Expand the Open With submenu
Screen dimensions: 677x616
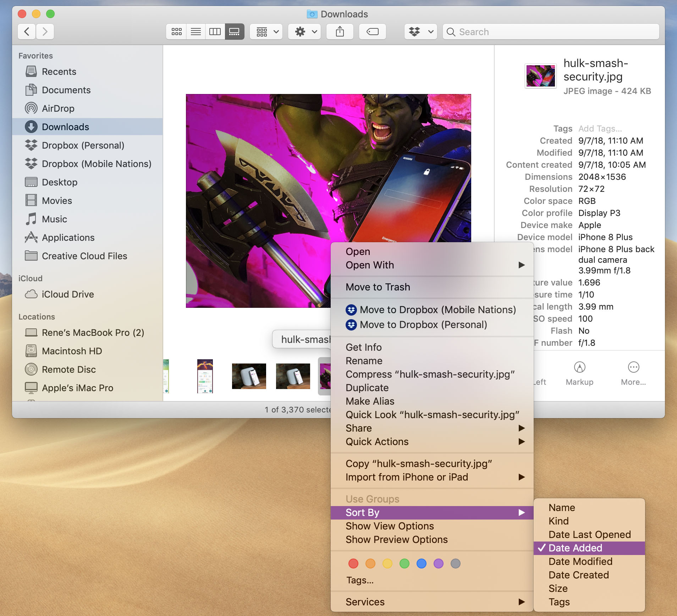pos(432,265)
